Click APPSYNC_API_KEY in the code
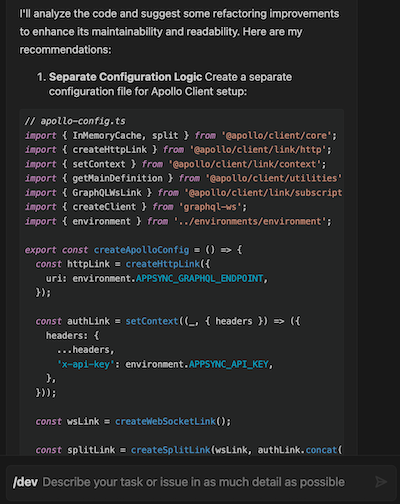The width and height of the screenshot is (400, 504). (x=229, y=364)
